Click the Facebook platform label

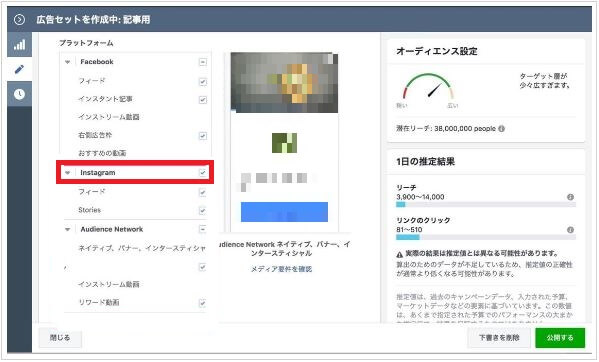click(x=97, y=62)
